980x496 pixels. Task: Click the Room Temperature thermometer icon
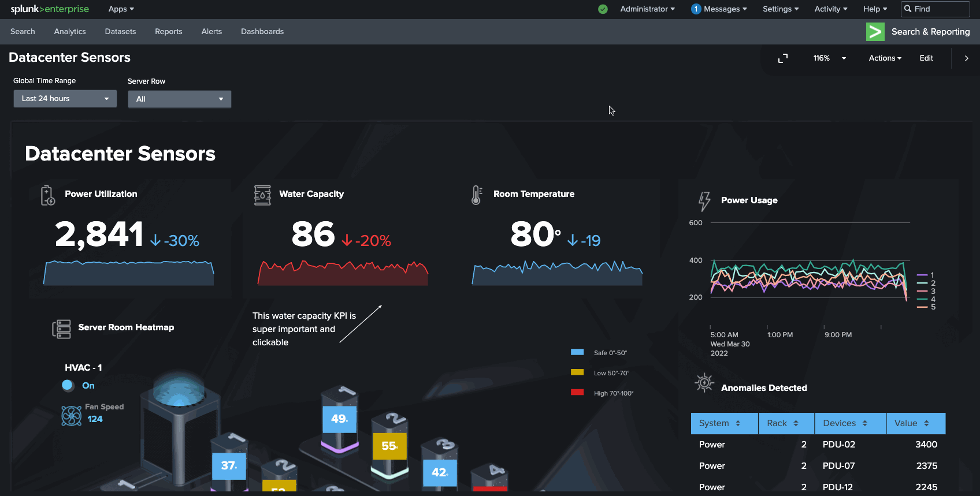[476, 195]
